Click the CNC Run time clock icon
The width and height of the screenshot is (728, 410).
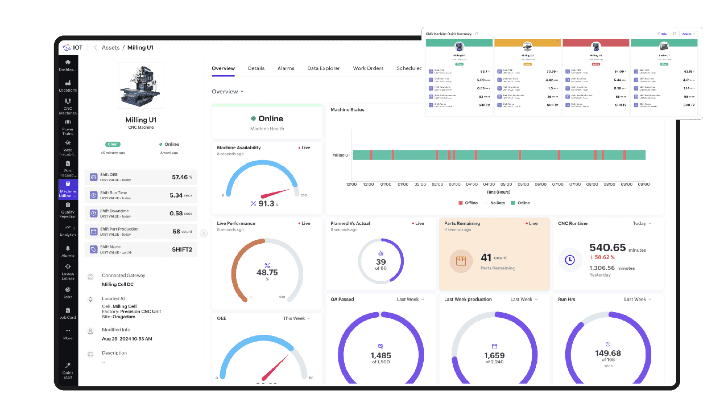pyautogui.click(x=570, y=260)
